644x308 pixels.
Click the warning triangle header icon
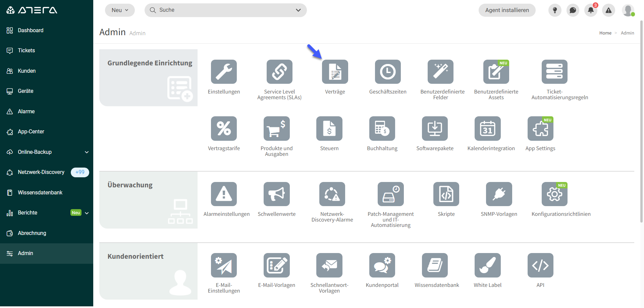pos(608,10)
